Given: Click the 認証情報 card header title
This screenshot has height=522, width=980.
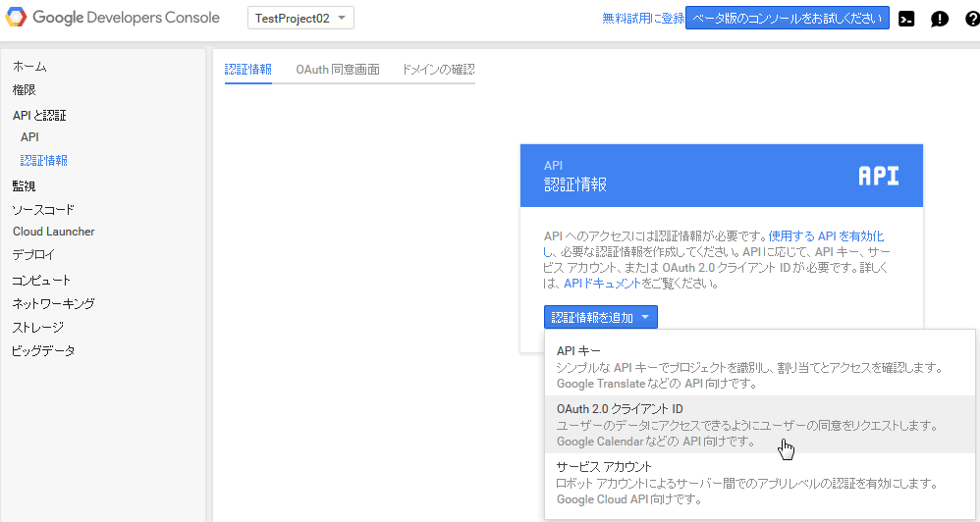Looking at the screenshot, I should [575, 184].
